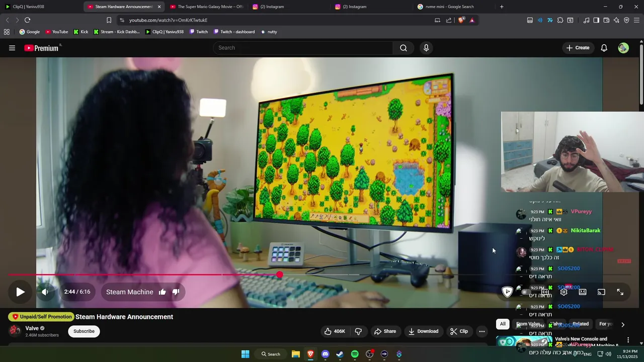Open the YouTube guide hamburger menu
The width and height of the screenshot is (644, 362).
click(12, 48)
